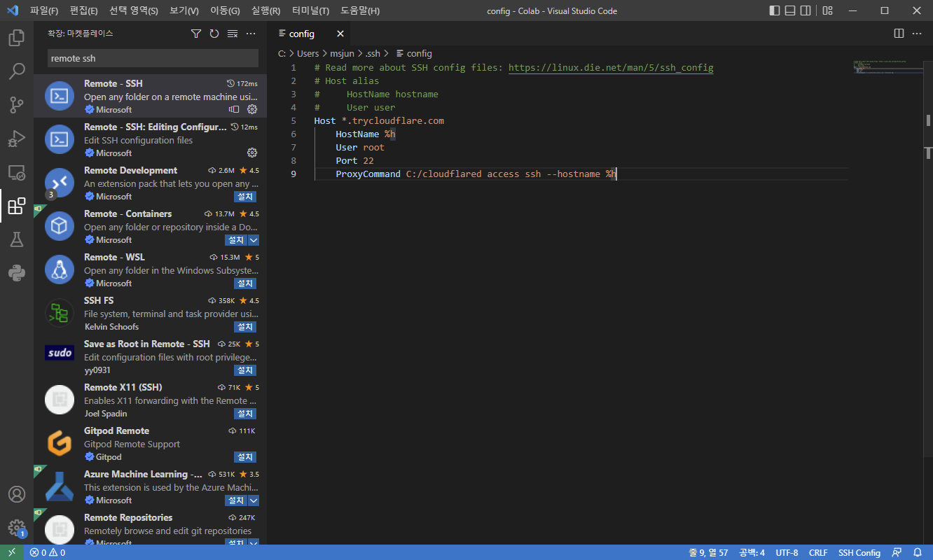Click .ssh breadcrumb segment
The height and width of the screenshot is (560, 933).
point(373,53)
